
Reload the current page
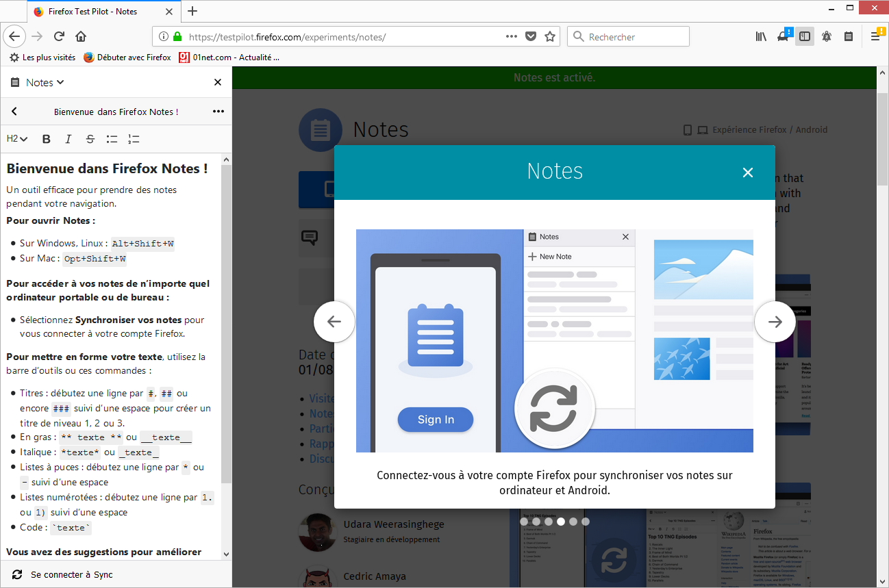(60, 36)
